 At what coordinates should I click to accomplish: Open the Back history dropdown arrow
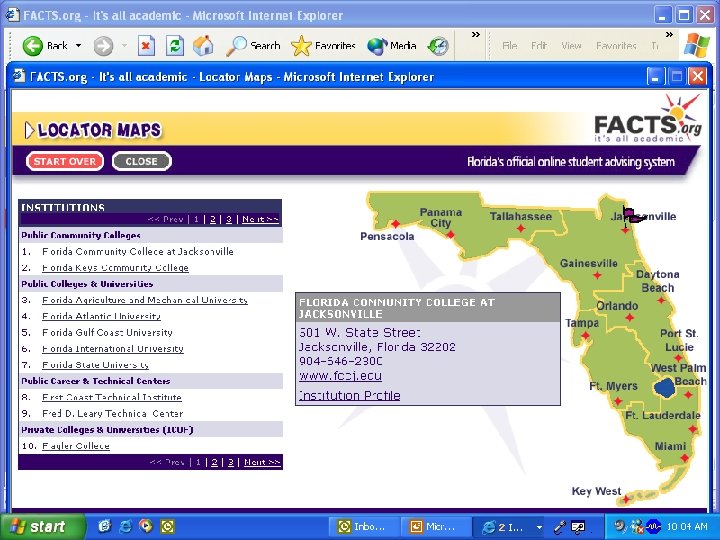79,46
